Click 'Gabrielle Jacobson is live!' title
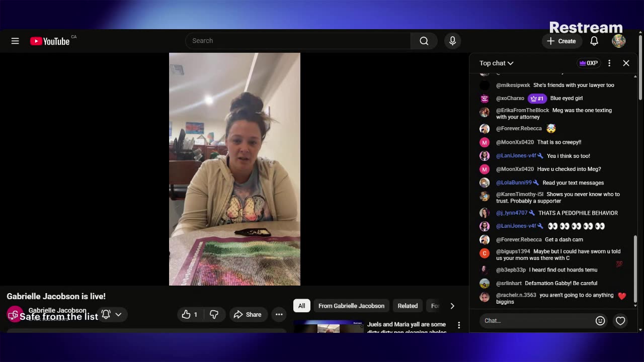644x362 pixels. (56, 297)
